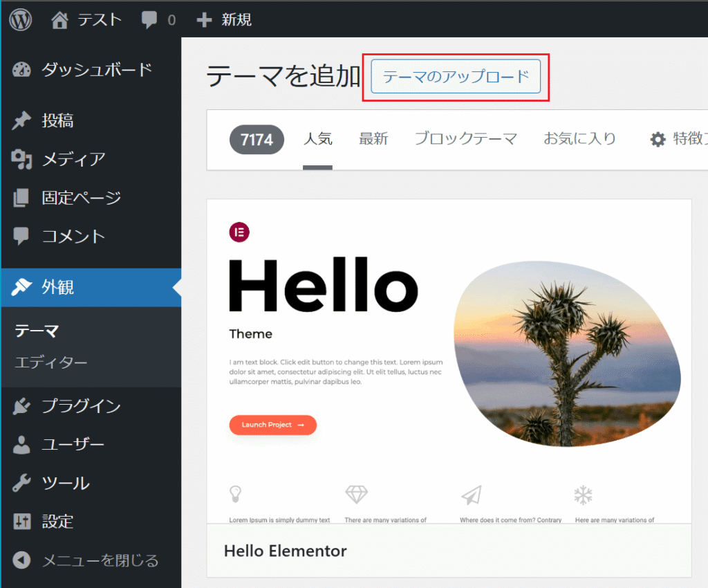Open 設定 in the sidebar

point(57,521)
